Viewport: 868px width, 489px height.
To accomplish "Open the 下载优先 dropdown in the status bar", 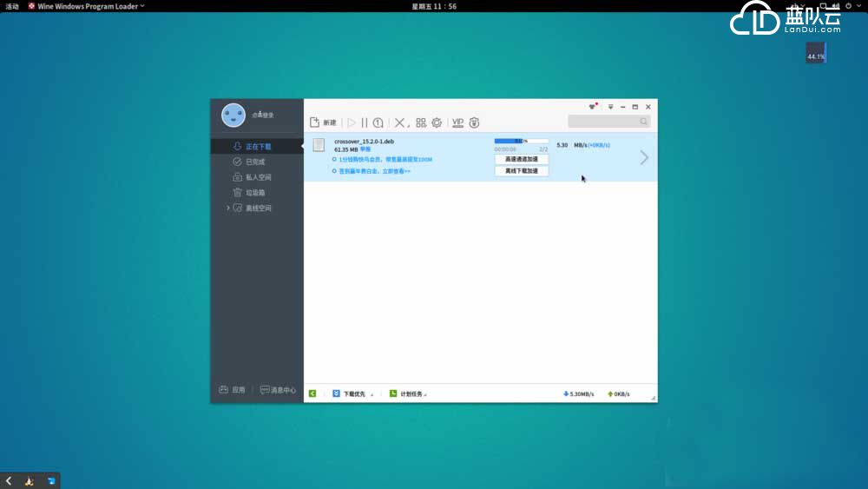I will [353, 393].
